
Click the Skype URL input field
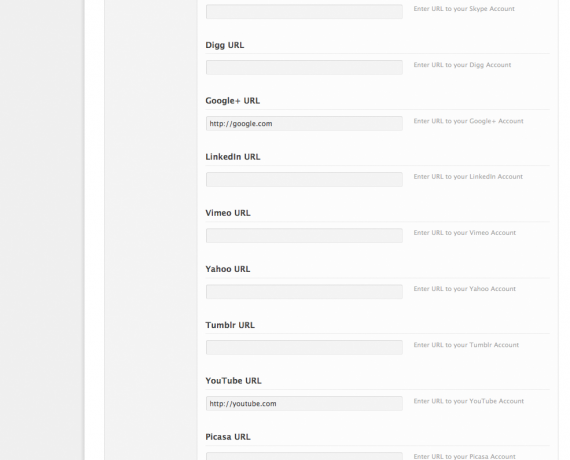(304, 12)
